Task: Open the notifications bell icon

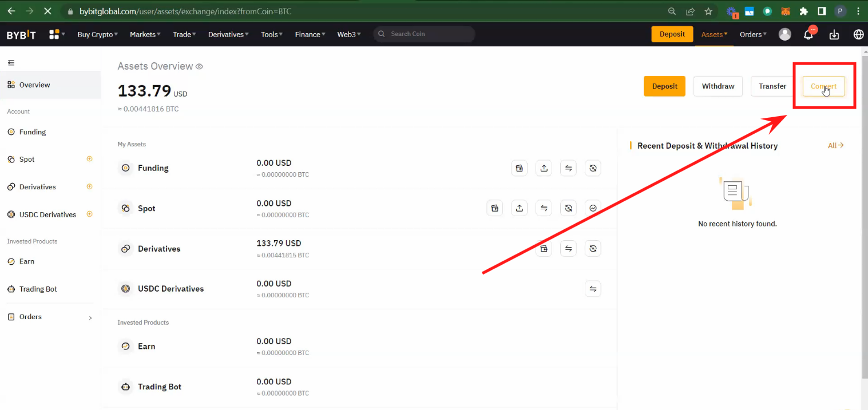Action: [x=808, y=34]
